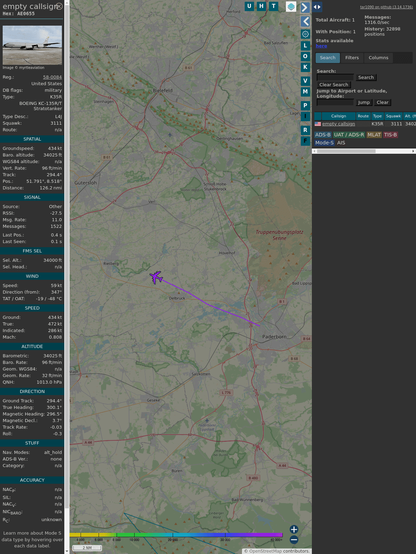Switch to the Filters tab
Viewport: 416px width, 554px height.
352,58
